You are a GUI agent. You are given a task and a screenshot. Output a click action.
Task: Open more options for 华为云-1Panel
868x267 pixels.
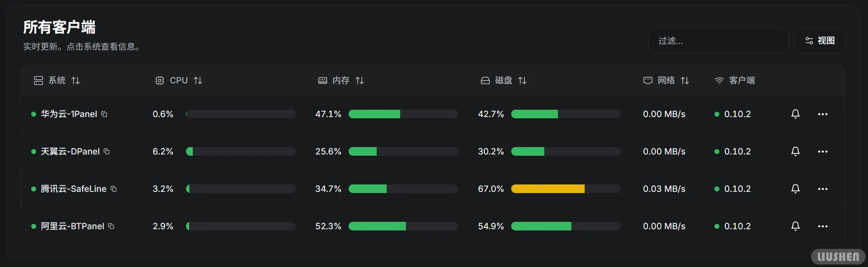(x=822, y=114)
